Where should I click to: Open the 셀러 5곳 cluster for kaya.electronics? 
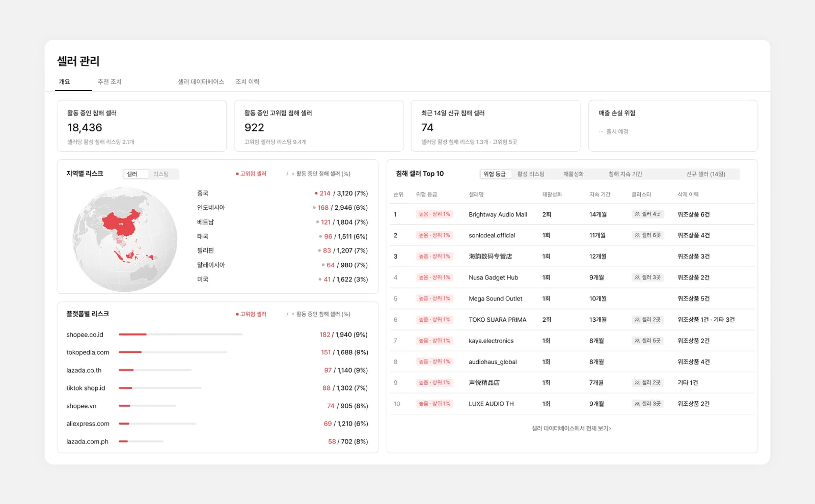point(647,341)
